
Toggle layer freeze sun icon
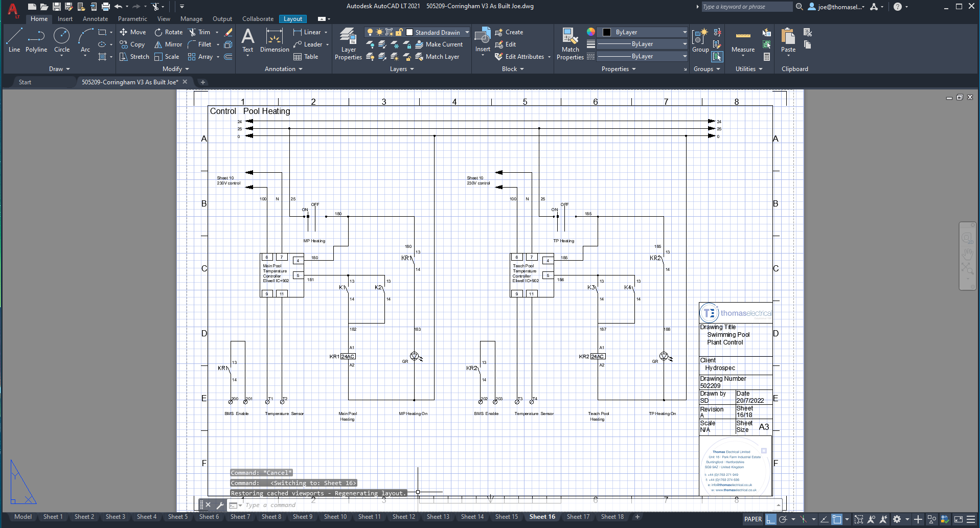pyautogui.click(x=379, y=32)
